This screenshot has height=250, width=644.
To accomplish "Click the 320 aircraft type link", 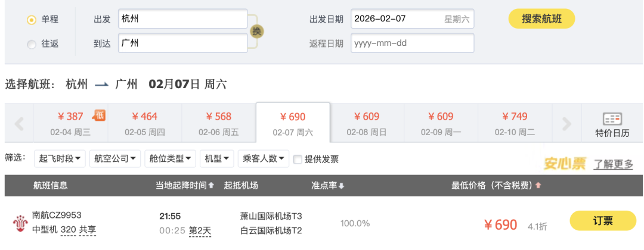I will (68, 230).
